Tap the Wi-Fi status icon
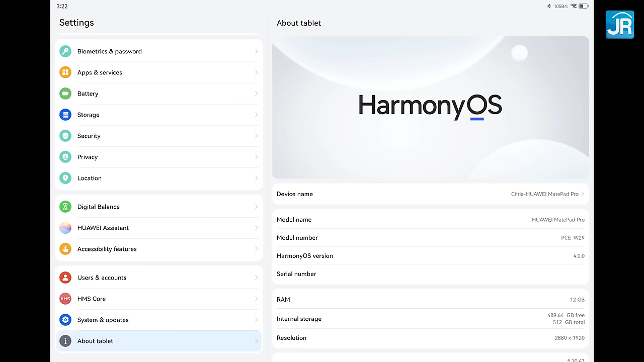 574,6
